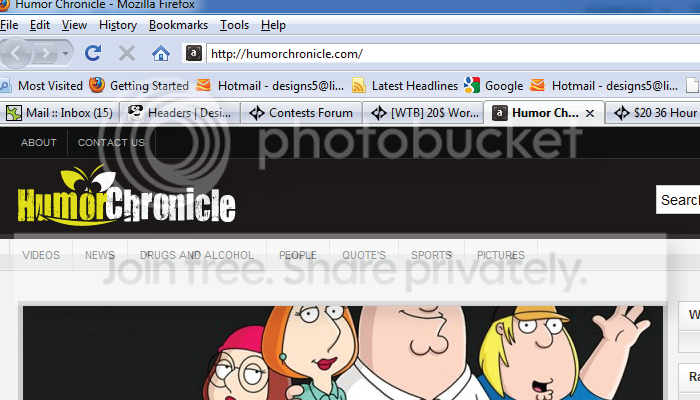
Task: Click the Firefox icon beside Getting Started
Action: coord(97,85)
